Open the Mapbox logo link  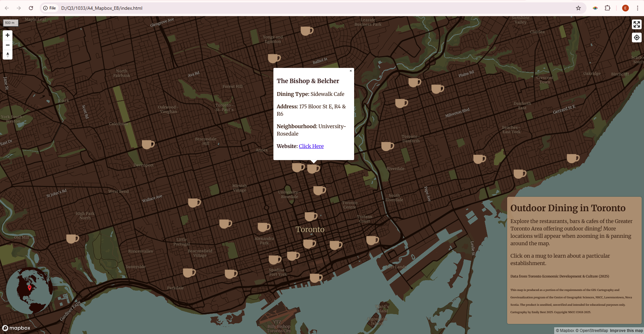16,328
